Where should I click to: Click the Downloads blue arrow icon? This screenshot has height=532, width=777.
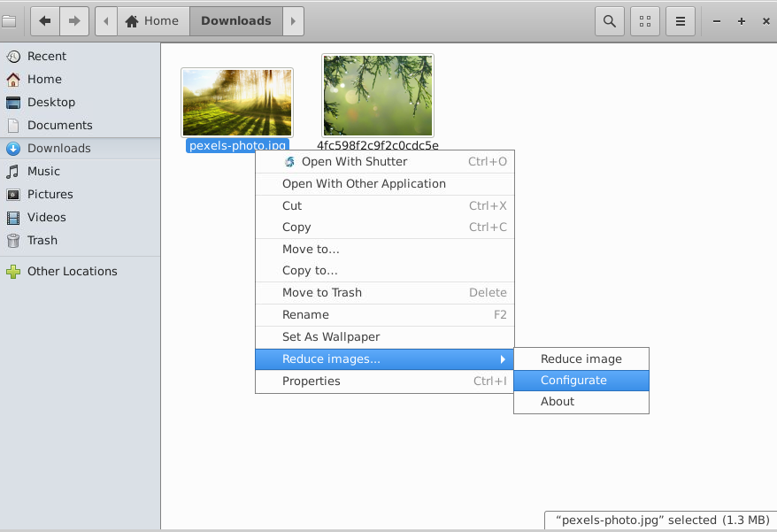coord(13,148)
